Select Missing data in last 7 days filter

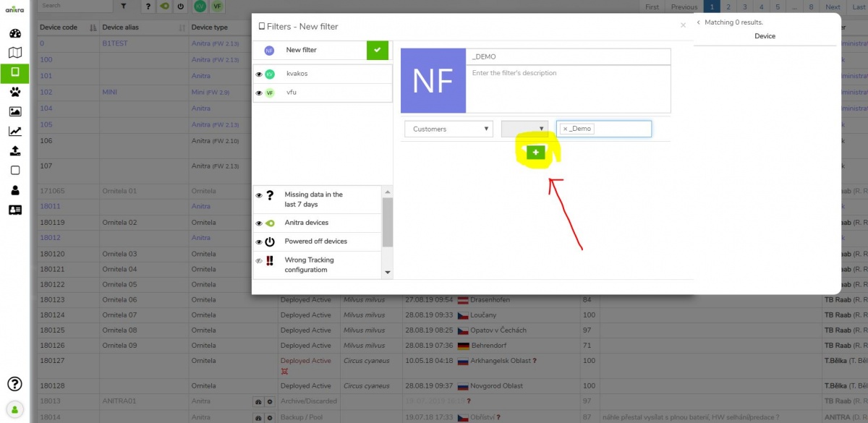[313, 200]
